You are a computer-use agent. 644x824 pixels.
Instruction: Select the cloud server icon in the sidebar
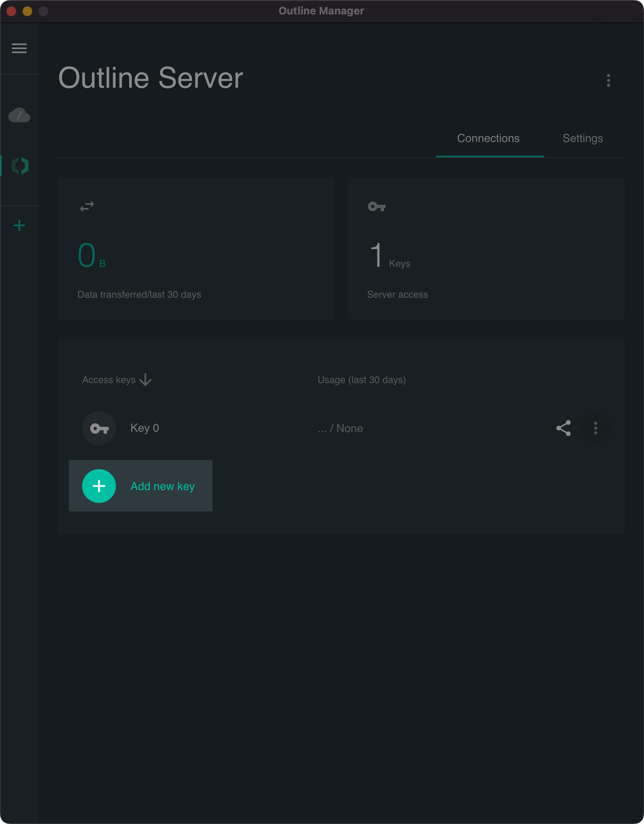click(x=19, y=115)
